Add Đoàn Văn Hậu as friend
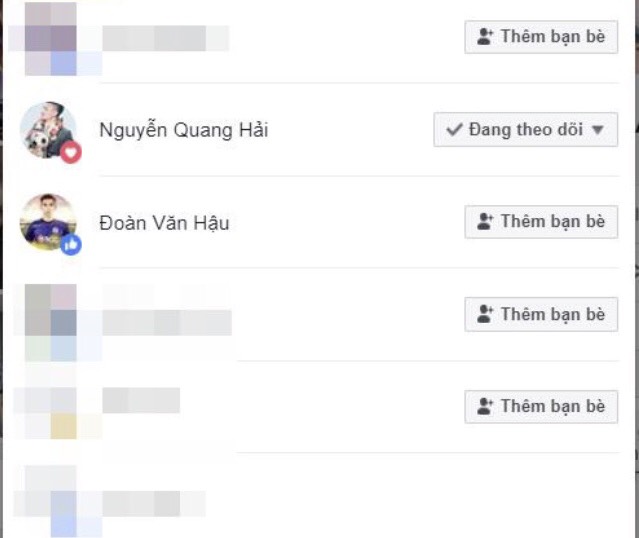 (541, 222)
